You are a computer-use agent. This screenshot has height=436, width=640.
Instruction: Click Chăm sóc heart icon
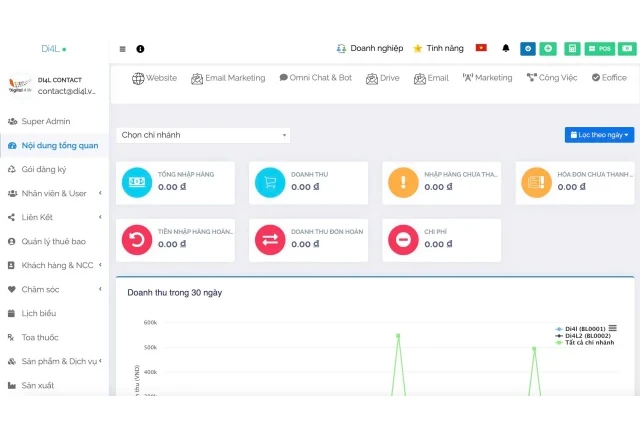pyautogui.click(x=12, y=289)
